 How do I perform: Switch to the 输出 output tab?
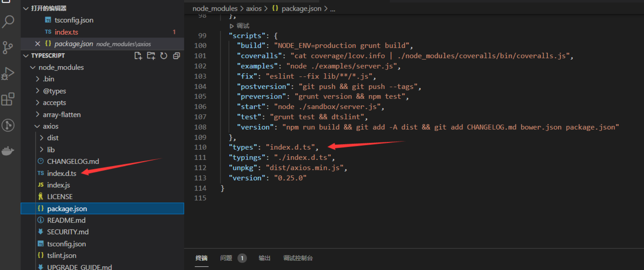(264, 258)
